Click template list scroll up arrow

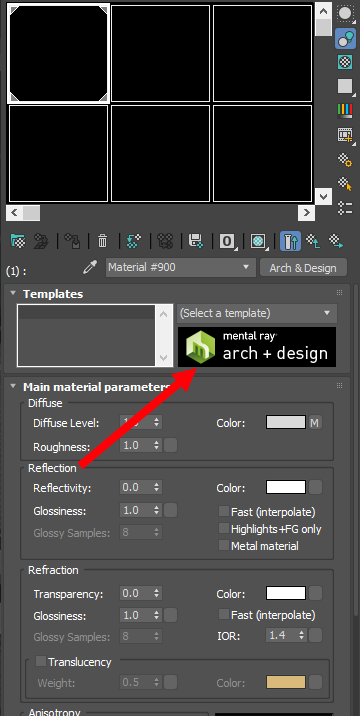coord(164,313)
